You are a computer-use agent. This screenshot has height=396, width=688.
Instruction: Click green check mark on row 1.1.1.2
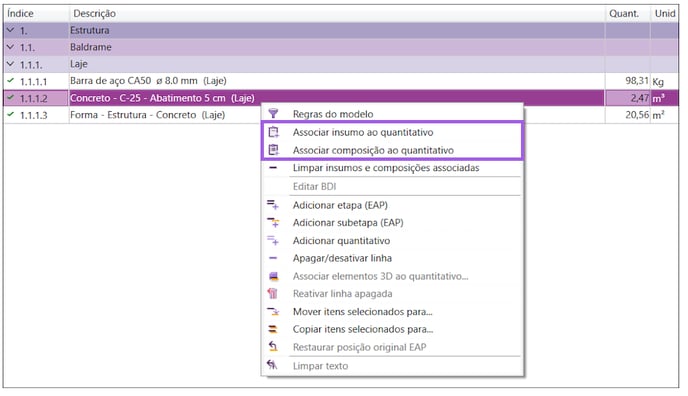[x=11, y=98]
